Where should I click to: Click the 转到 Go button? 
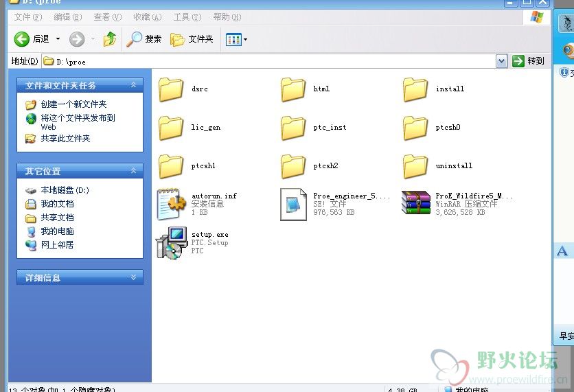click(528, 61)
